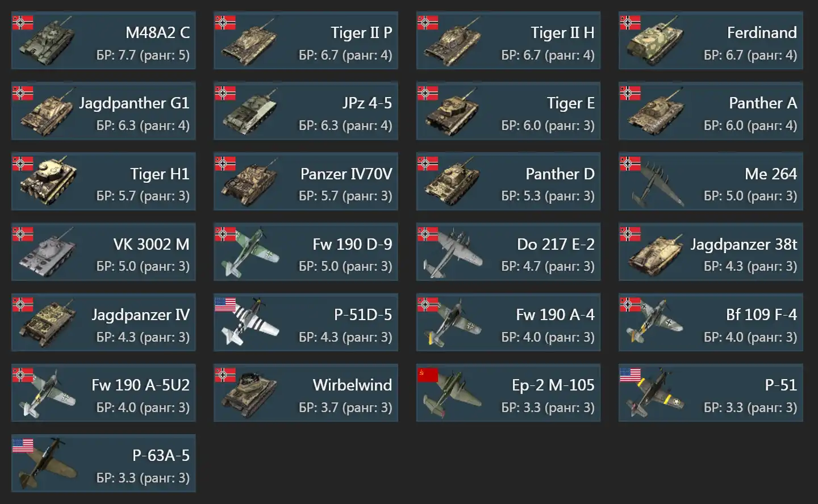Choose the JPz 4-5 vehicle card
This screenshot has height=504, width=818.
pyautogui.click(x=306, y=111)
